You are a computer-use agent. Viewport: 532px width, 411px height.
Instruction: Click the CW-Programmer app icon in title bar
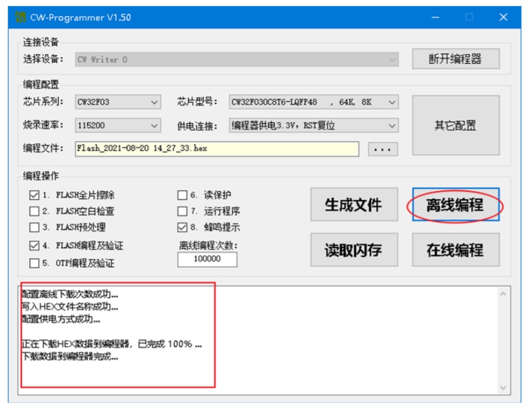pos(20,17)
